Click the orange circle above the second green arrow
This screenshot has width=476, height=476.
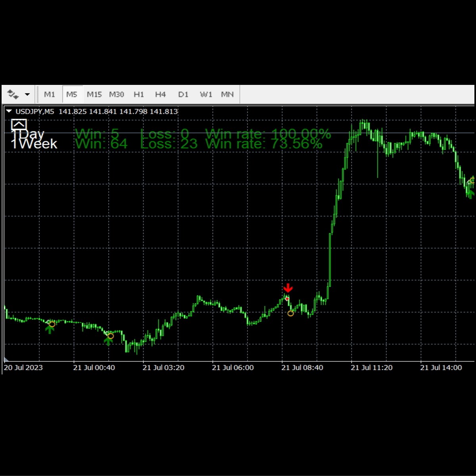[111, 336]
